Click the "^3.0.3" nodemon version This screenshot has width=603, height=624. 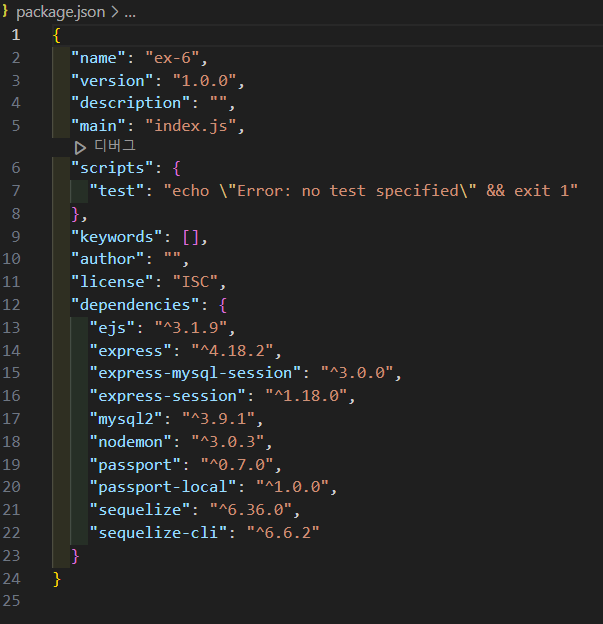click(228, 442)
